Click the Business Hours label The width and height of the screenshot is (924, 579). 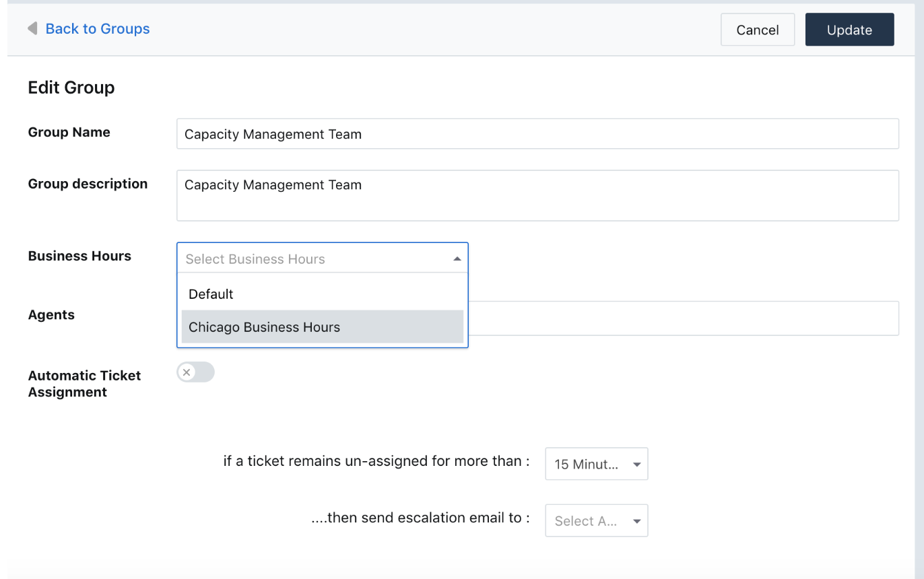(79, 256)
